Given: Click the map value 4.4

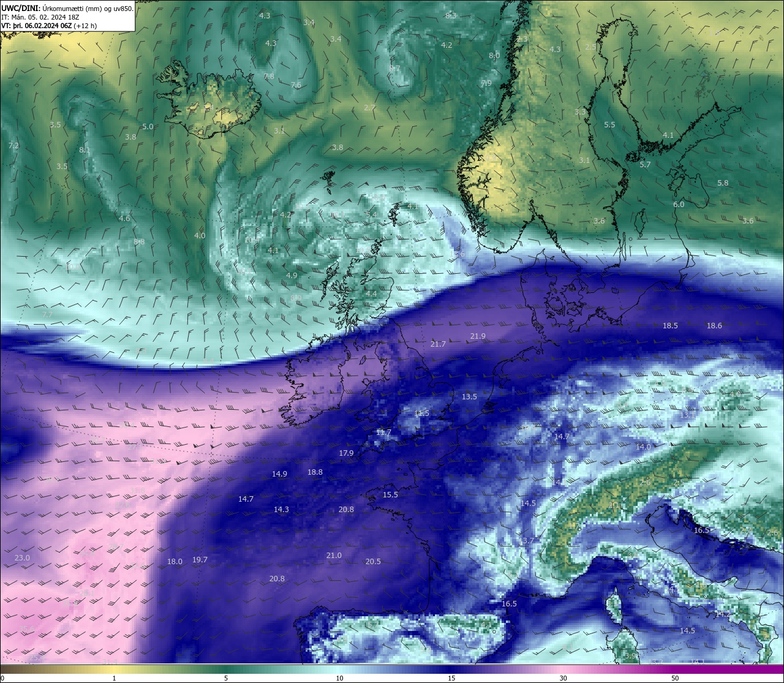Looking at the screenshot, I should pyautogui.click(x=371, y=293).
